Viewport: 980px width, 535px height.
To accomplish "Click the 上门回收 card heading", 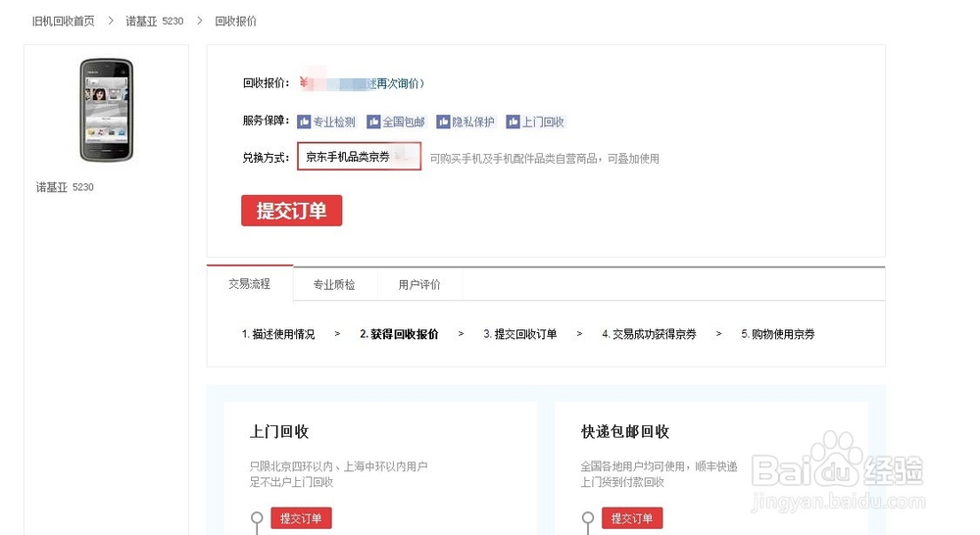I will 279,432.
